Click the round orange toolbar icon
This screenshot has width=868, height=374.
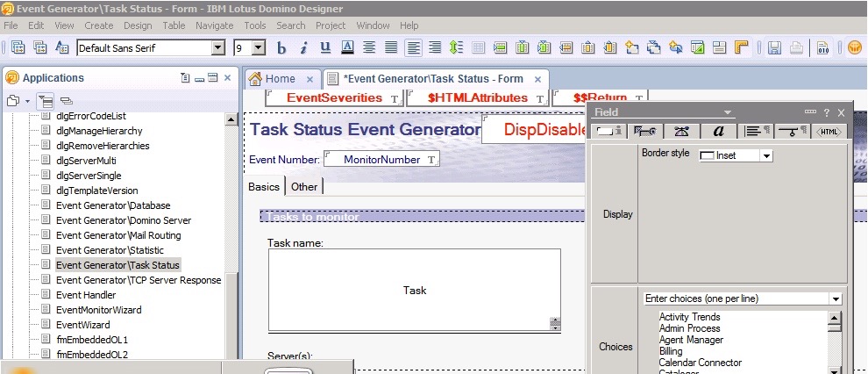coord(855,48)
